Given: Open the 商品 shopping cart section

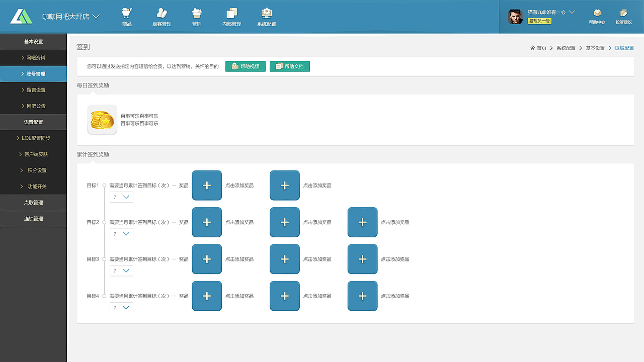Looking at the screenshot, I should pyautogui.click(x=127, y=17).
